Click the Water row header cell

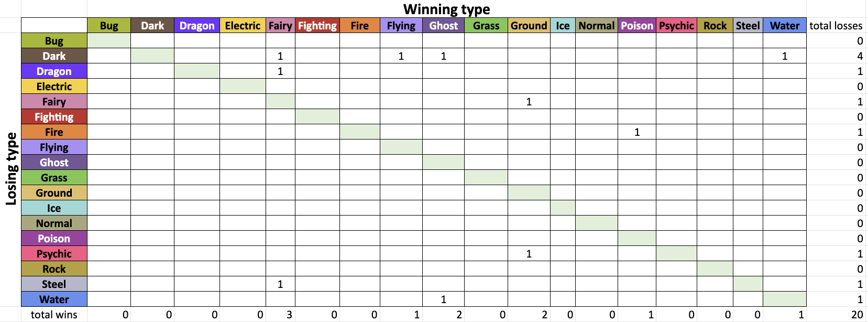point(54,299)
